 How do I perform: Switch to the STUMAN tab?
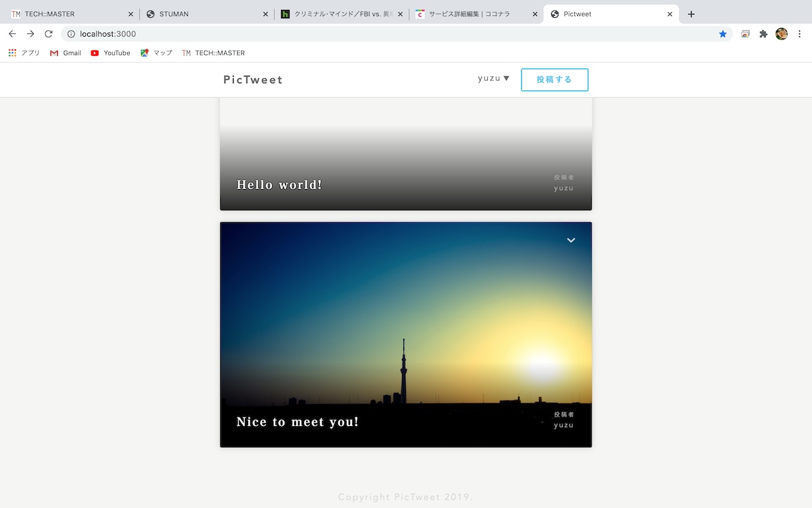(206, 14)
